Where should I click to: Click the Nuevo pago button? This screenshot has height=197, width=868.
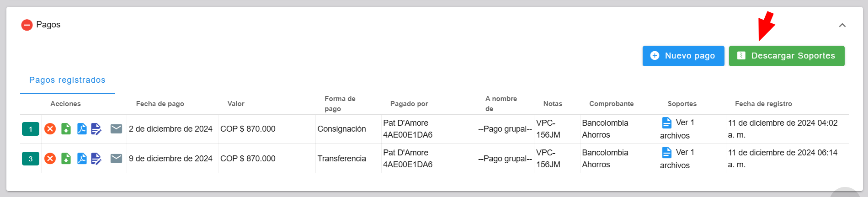[683, 56]
